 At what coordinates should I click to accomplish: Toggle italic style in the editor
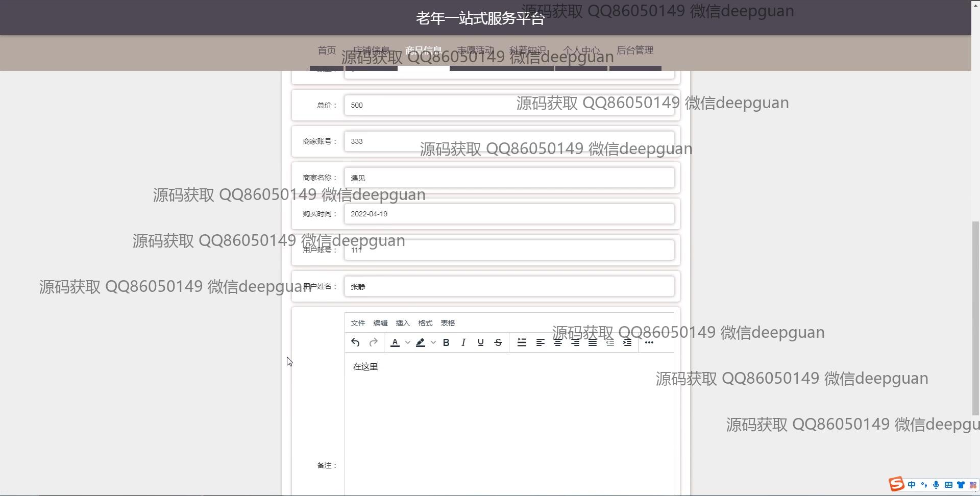coord(463,342)
